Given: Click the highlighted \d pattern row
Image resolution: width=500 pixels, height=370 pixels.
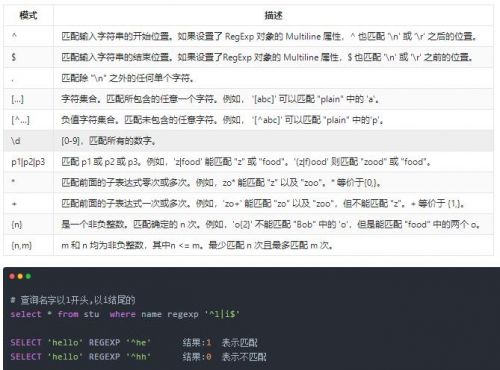Looking at the screenshot, I should (x=249, y=141).
